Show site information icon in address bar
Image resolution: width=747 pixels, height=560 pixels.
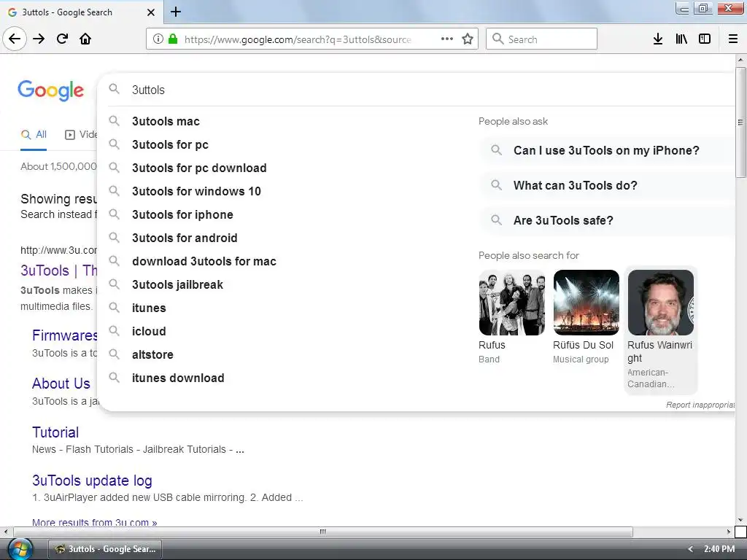point(158,39)
